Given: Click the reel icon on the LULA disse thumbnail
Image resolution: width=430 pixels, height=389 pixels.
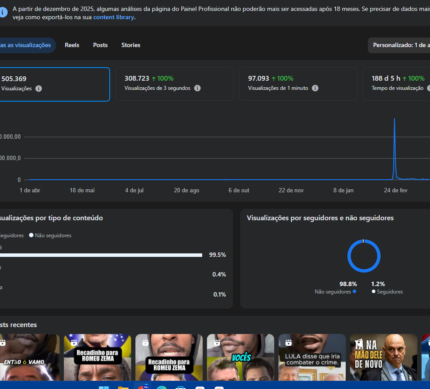Looking at the screenshot, I should (288, 342).
